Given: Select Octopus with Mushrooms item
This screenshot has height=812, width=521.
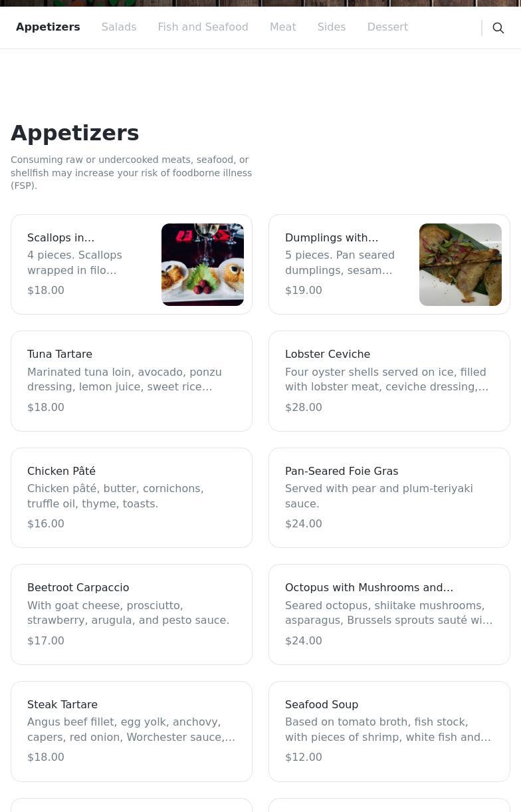Looking at the screenshot, I should click(x=389, y=614).
